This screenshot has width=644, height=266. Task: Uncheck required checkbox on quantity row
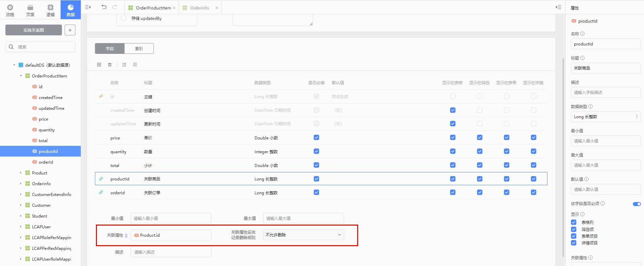point(316,151)
